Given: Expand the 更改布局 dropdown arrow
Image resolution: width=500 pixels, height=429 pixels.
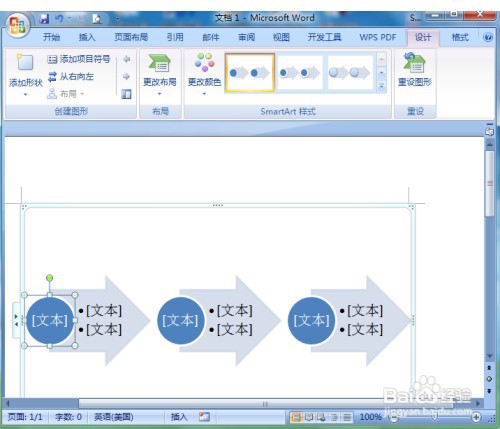Looking at the screenshot, I should click(160, 94).
